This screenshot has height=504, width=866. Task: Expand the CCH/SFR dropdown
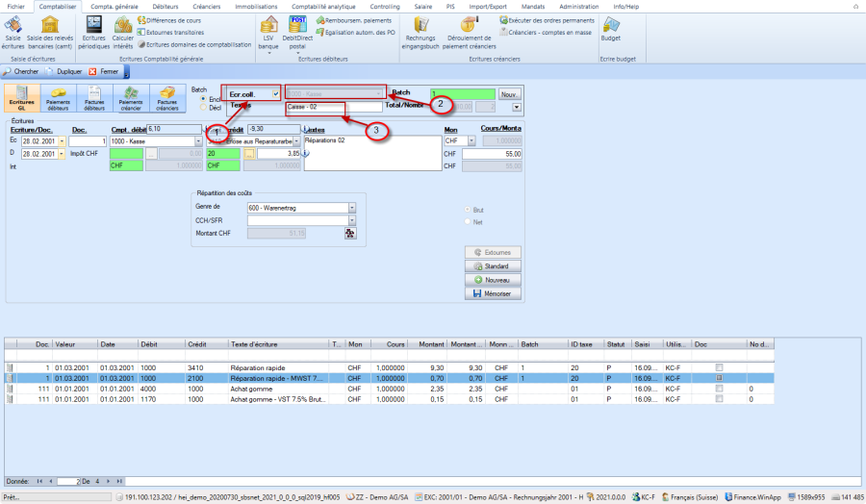(351, 220)
